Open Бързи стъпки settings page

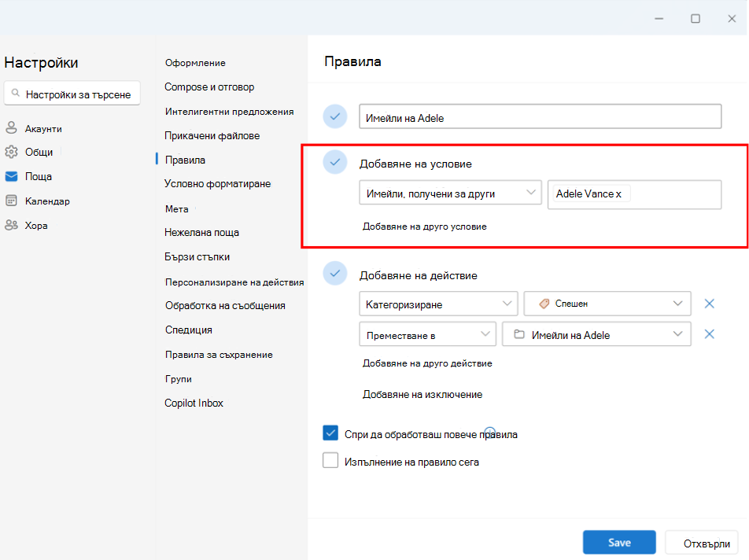197,257
